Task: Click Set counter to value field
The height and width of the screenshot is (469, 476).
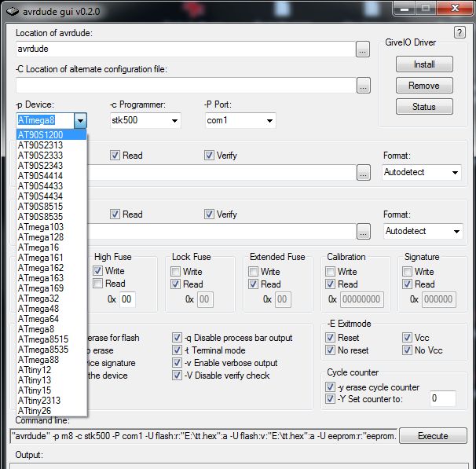Action: tap(443, 398)
